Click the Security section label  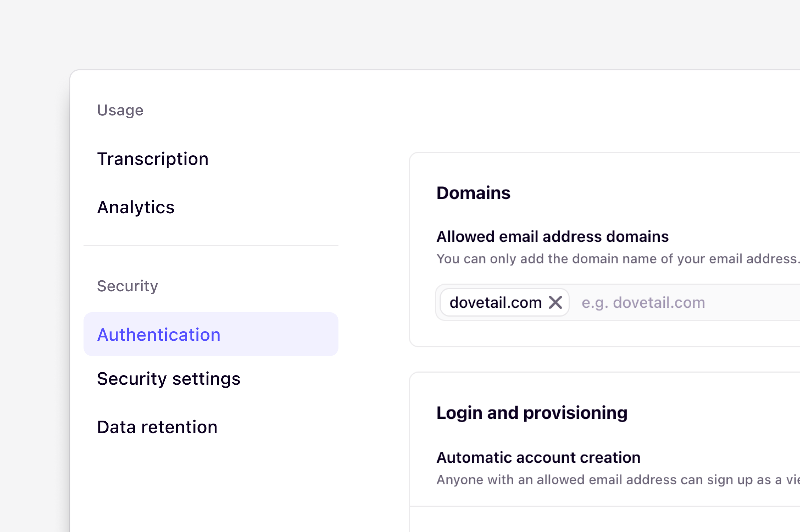(127, 286)
